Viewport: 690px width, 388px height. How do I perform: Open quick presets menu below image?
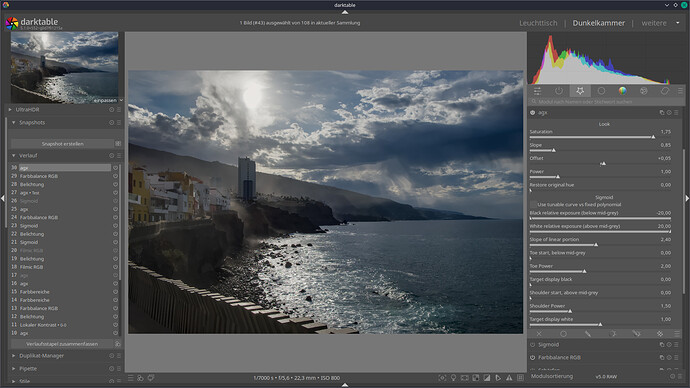point(131,378)
